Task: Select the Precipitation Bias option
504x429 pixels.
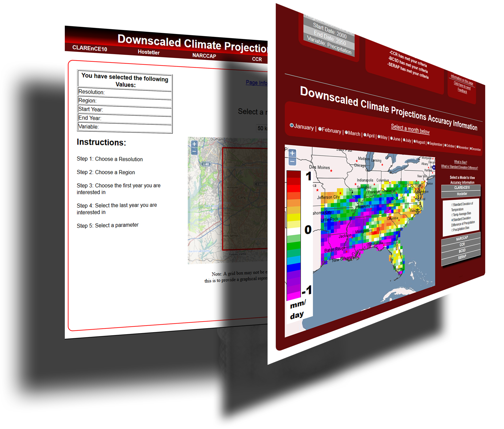Action: pos(452,230)
